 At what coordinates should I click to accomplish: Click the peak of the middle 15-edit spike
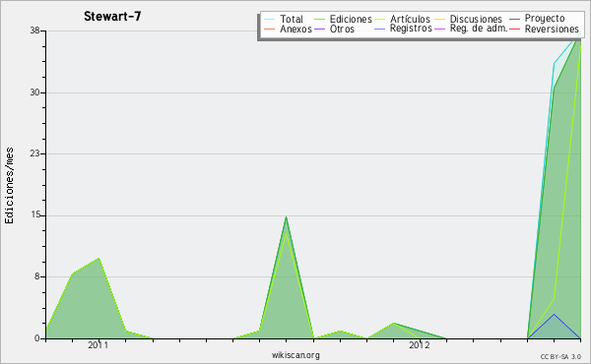click(286, 217)
